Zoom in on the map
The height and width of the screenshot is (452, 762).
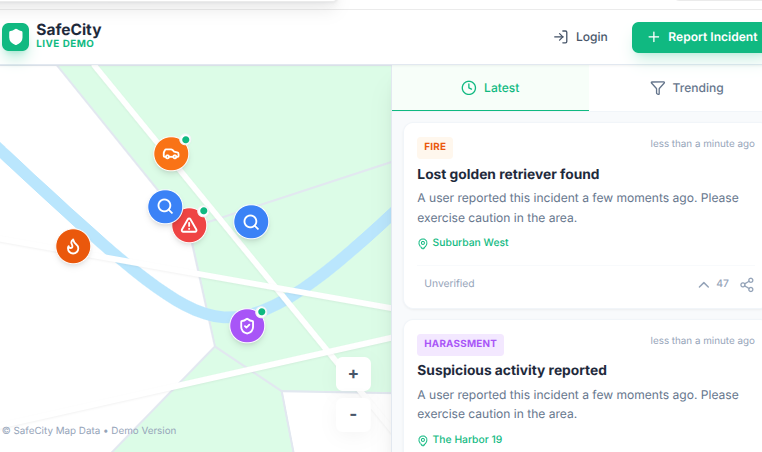pyautogui.click(x=353, y=375)
